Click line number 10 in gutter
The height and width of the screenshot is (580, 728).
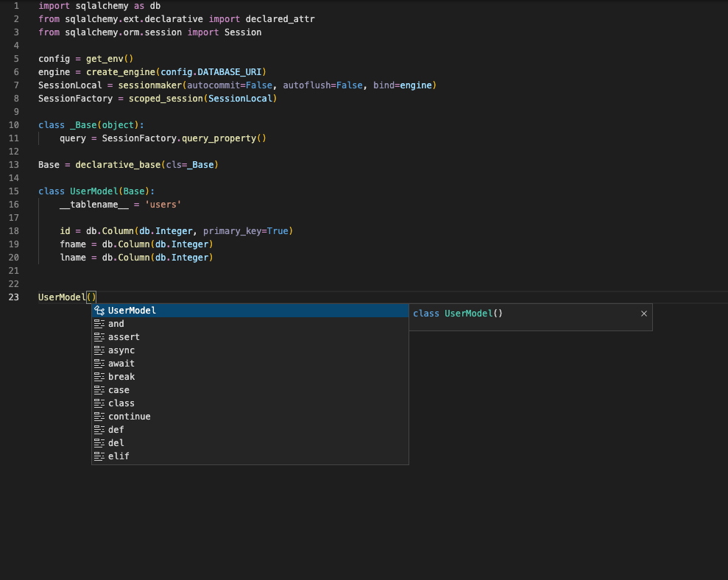tap(14, 125)
